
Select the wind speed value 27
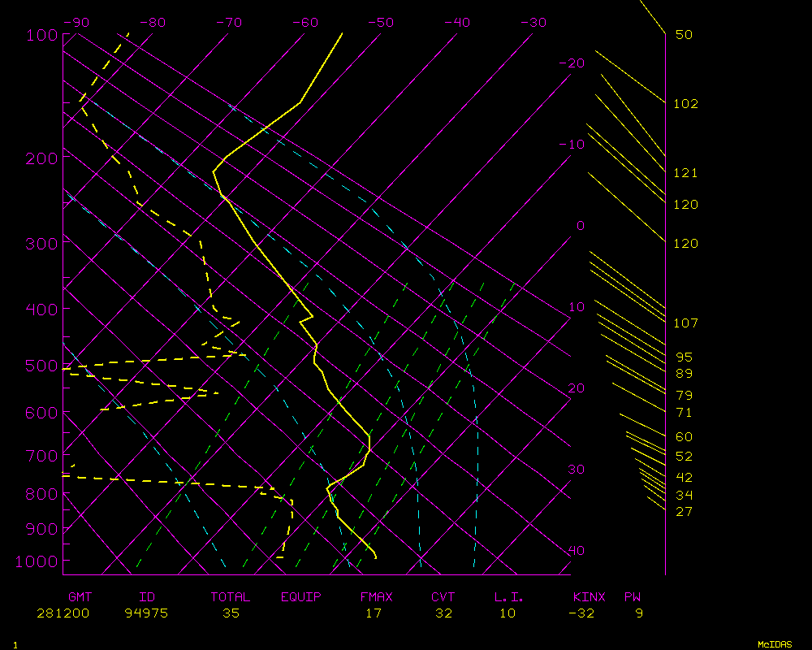point(684,512)
